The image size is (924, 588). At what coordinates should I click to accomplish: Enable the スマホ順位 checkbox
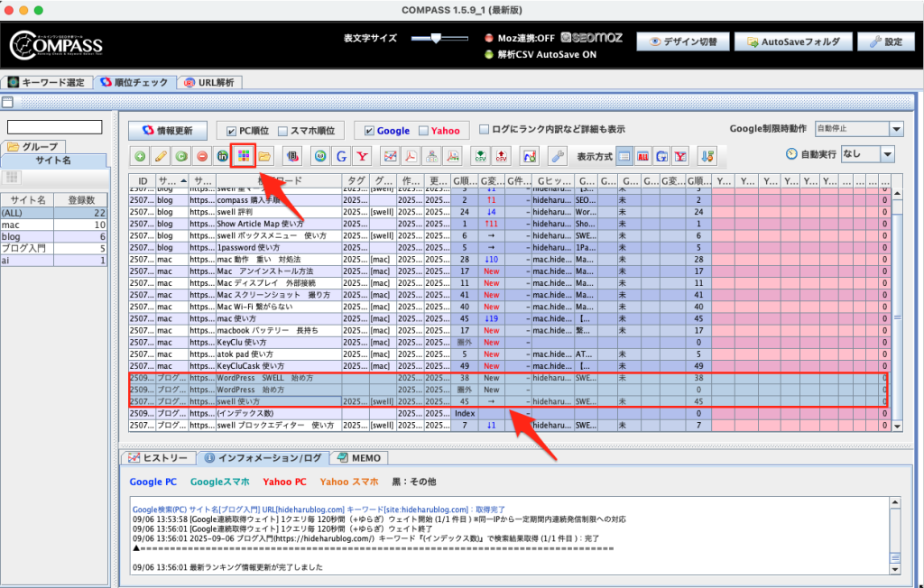(283, 130)
